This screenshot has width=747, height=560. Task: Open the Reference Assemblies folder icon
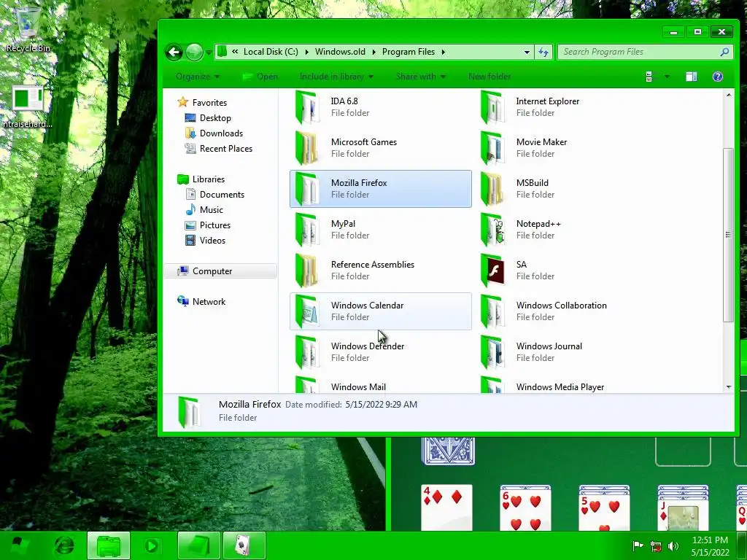pos(307,271)
